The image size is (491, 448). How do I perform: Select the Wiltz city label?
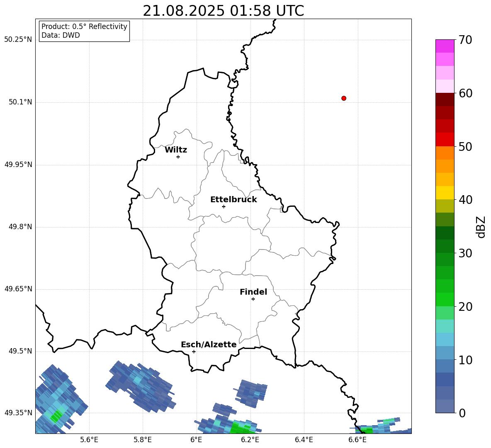tap(176, 150)
